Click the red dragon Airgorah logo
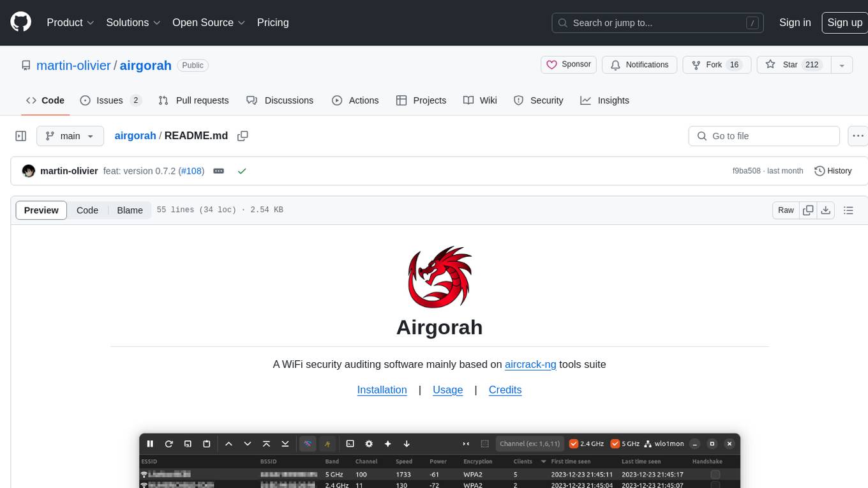Viewport: 868px width, 488px height. [440, 277]
